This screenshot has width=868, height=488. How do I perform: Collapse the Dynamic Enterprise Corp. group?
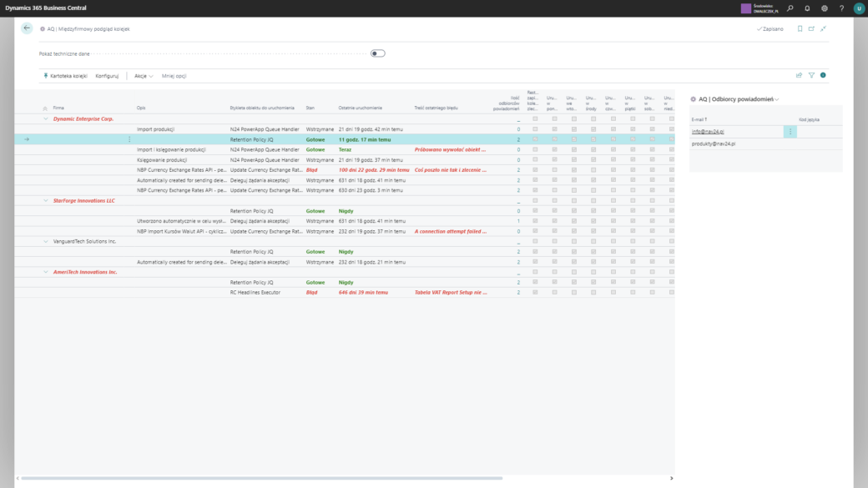tap(46, 118)
